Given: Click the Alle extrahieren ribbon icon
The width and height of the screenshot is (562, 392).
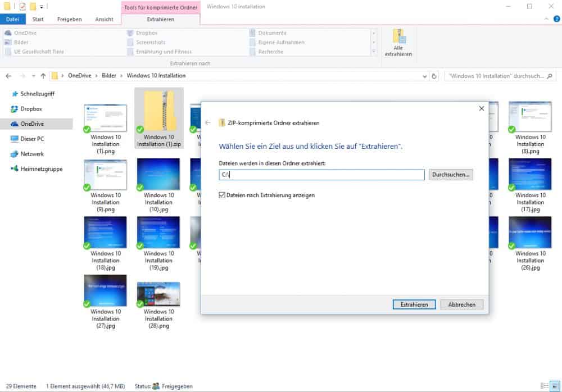Looking at the screenshot, I should tap(398, 43).
